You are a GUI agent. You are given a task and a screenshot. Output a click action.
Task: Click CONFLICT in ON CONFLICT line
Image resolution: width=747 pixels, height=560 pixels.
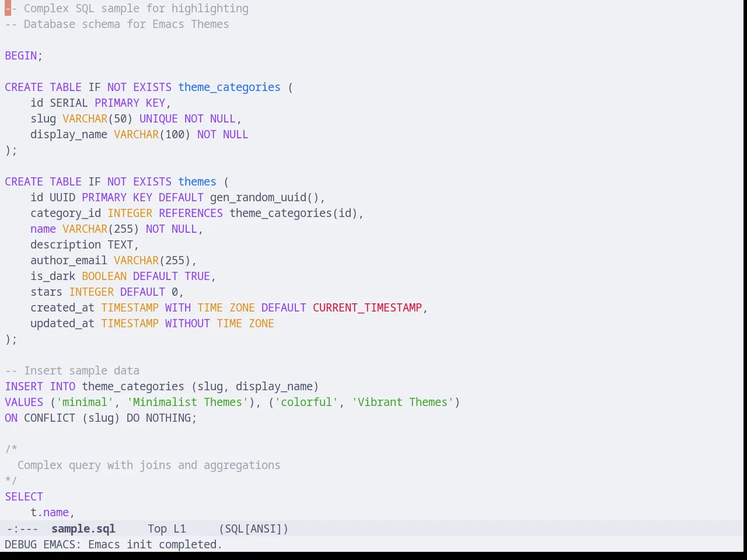point(50,418)
